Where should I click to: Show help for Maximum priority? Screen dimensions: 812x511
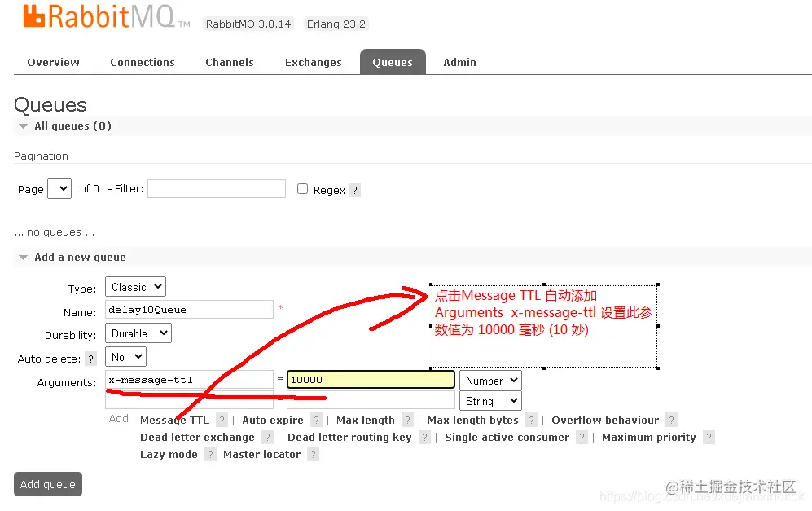click(x=709, y=437)
